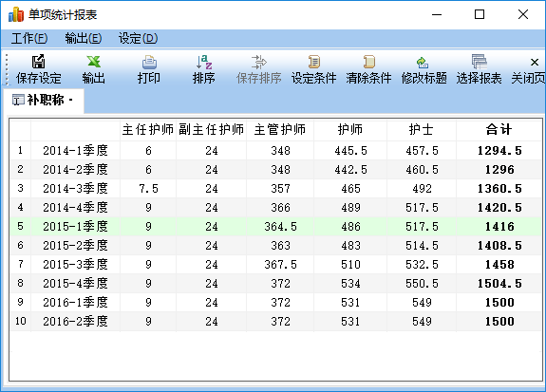Image resolution: width=546 pixels, height=392 pixels.
Task: Click the app icon in title bar
Action: 16,14
